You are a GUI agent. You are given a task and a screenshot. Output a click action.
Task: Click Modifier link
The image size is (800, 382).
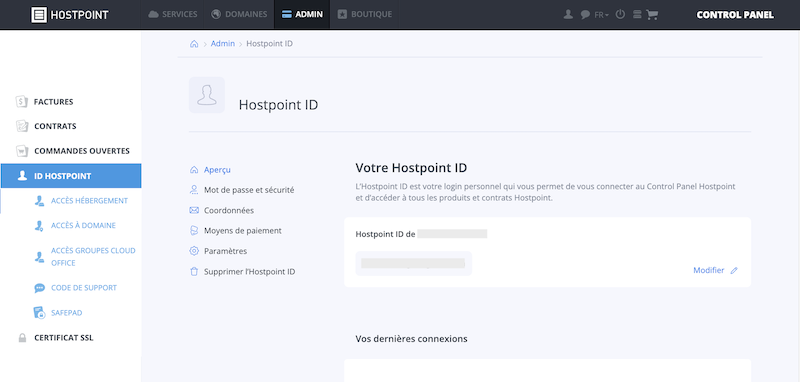click(708, 270)
